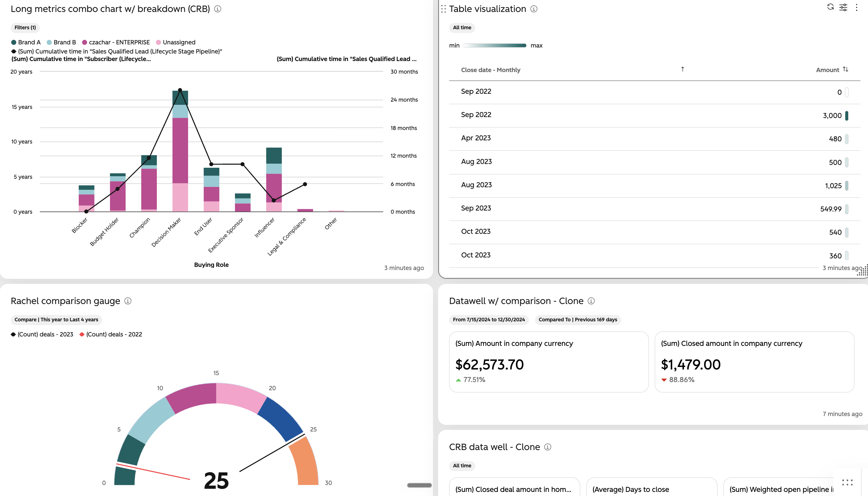Click the Champion stacked bar
Screen dimensions: 868x496
tap(149, 183)
